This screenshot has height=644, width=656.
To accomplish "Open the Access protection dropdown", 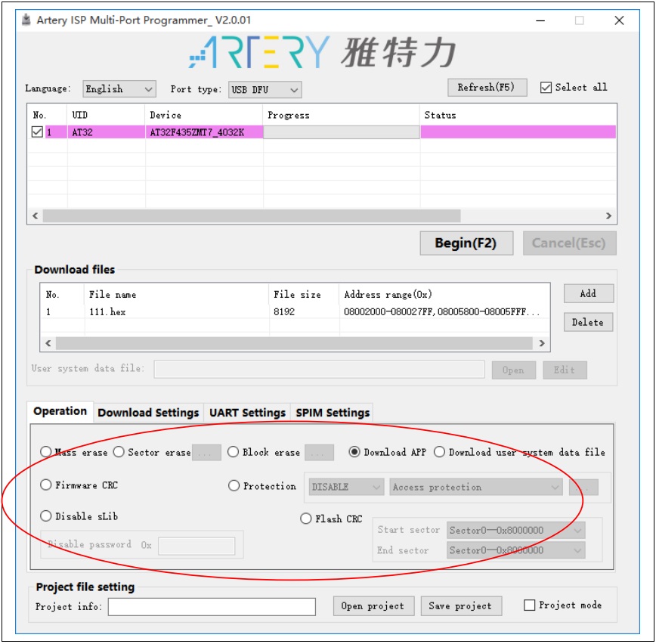I will pyautogui.click(x=476, y=487).
